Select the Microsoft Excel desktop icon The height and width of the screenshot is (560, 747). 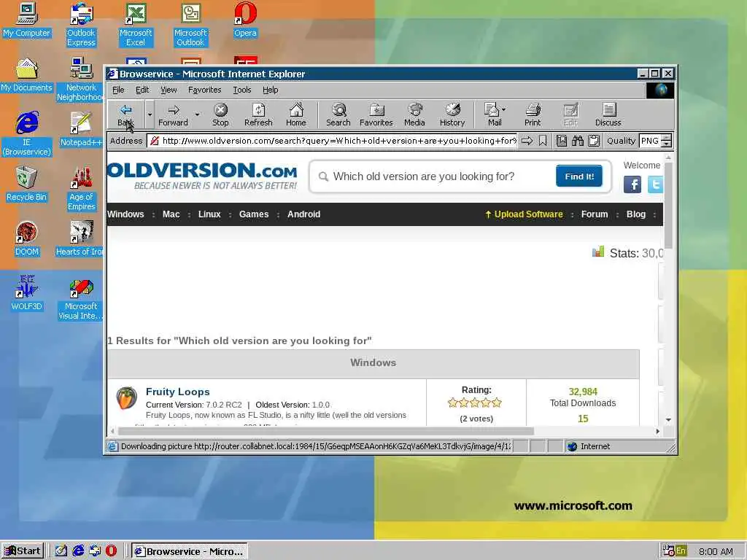click(136, 24)
